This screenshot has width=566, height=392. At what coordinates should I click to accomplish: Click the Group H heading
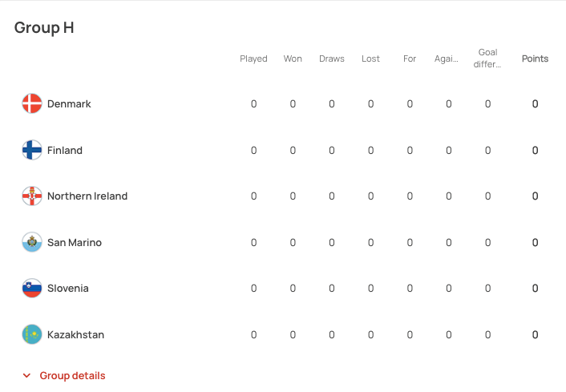pos(44,27)
